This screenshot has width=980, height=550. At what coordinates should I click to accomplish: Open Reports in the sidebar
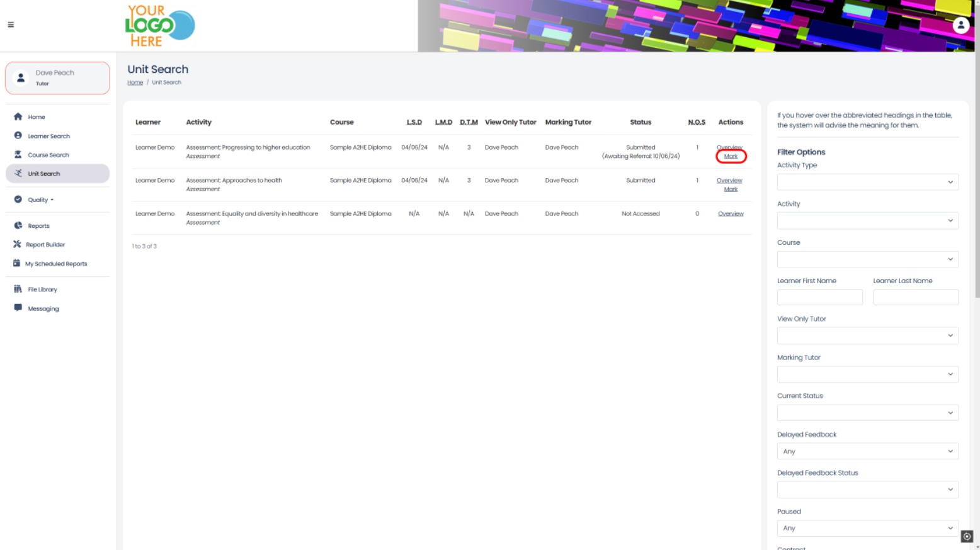tap(38, 226)
